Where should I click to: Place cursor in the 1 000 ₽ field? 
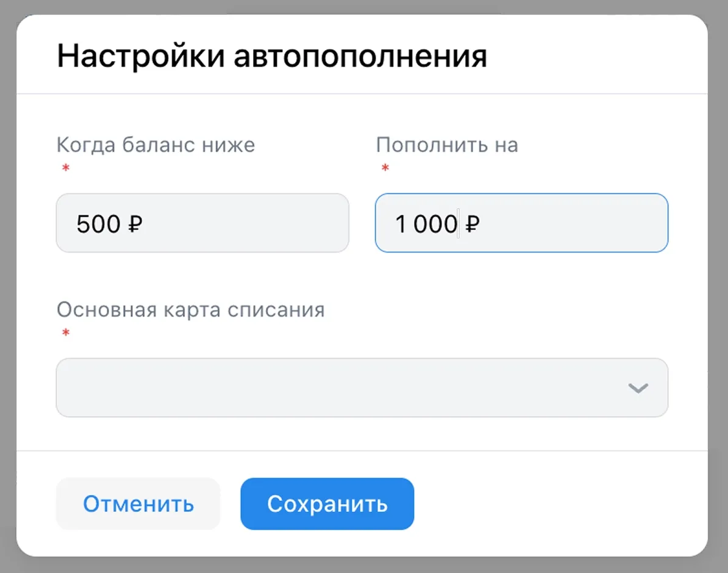pyautogui.click(x=427, y=223)
